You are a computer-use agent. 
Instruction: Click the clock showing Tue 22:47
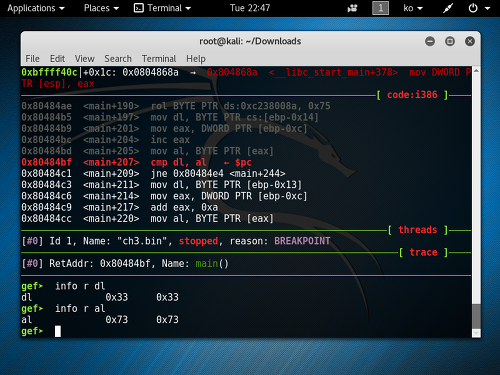[250, 8]
